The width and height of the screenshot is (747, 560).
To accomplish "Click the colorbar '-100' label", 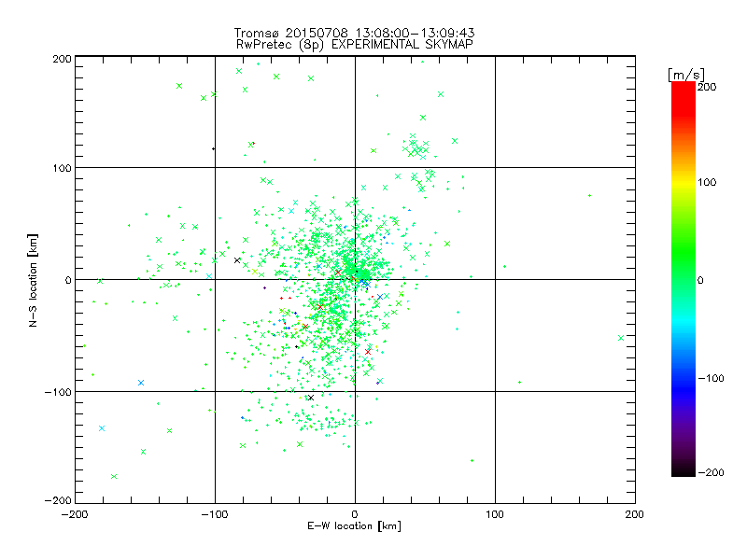I will (711, 378).
